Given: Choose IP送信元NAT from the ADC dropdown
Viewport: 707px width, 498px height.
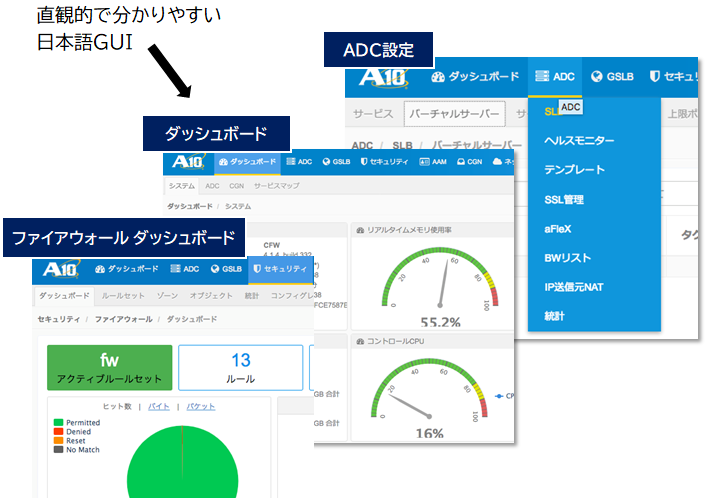Looking at the screenshot, I should coord(574,287).
